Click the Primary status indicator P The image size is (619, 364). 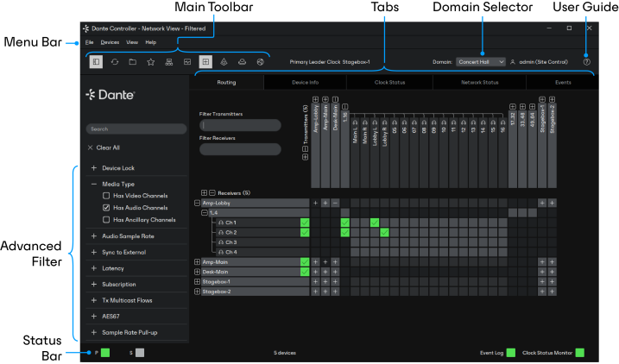105,353
